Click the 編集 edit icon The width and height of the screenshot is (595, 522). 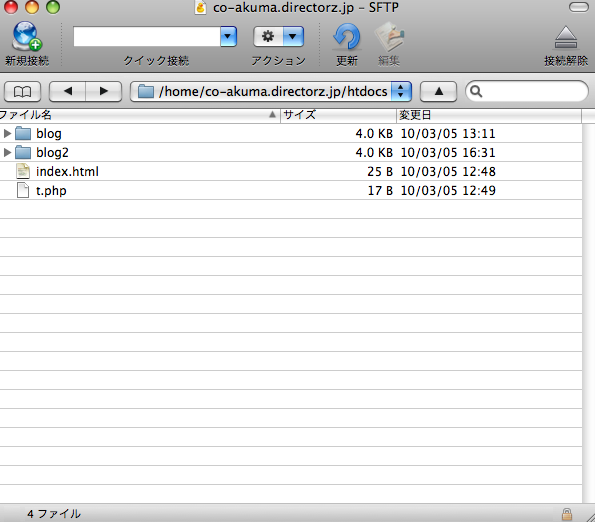pyautogui.click(x=389, y=37)
